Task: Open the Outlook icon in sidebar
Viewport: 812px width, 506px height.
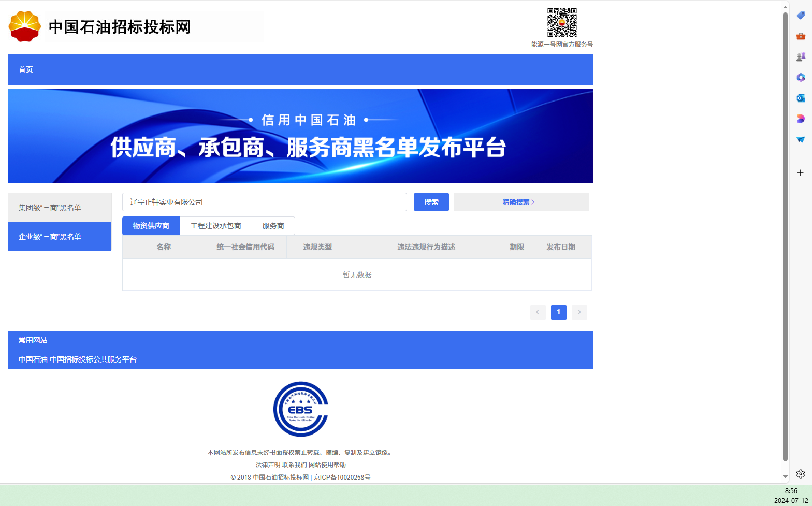Action: (x=801, y=98)
